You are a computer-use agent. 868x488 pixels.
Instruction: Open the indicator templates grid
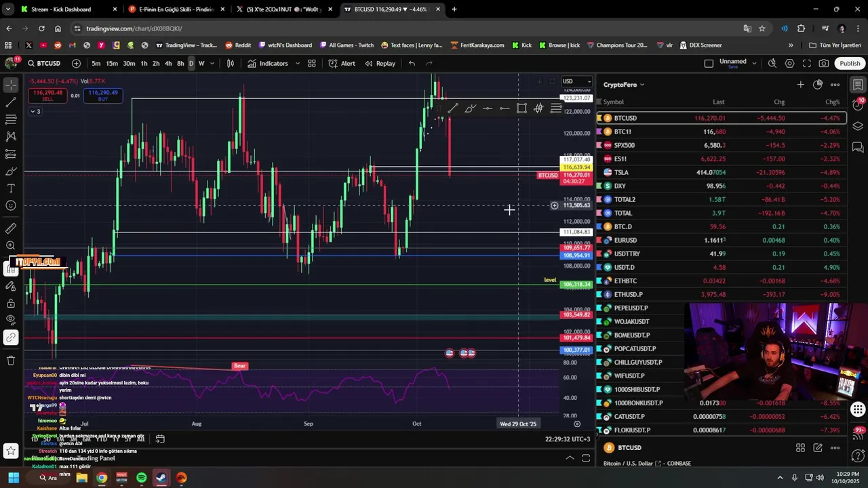[x=312, y=63]
